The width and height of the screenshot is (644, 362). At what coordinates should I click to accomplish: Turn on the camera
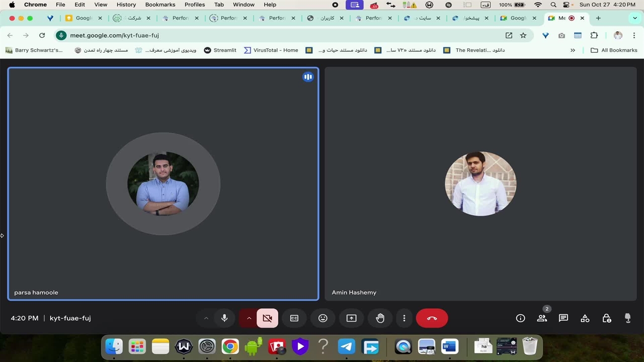(x=267, y=318)
